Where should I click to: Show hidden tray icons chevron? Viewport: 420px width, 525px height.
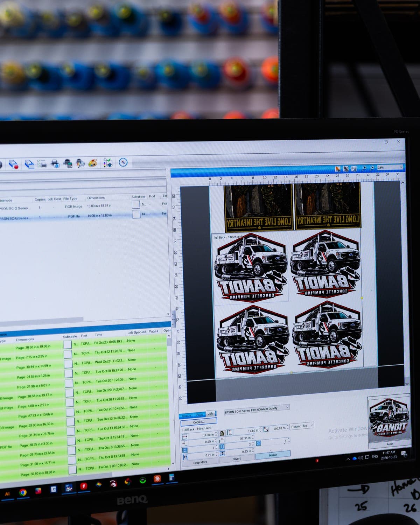click(348, 458)
